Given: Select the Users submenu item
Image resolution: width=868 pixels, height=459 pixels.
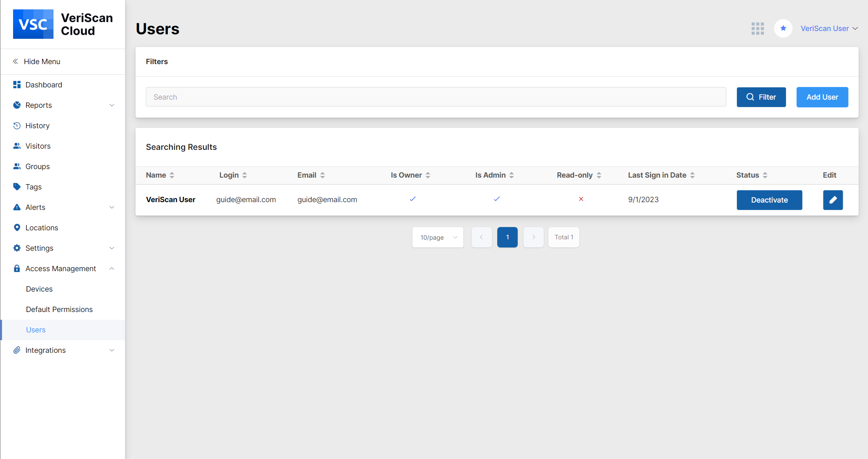Looking at the screenshot, I should tap(63, 330).
